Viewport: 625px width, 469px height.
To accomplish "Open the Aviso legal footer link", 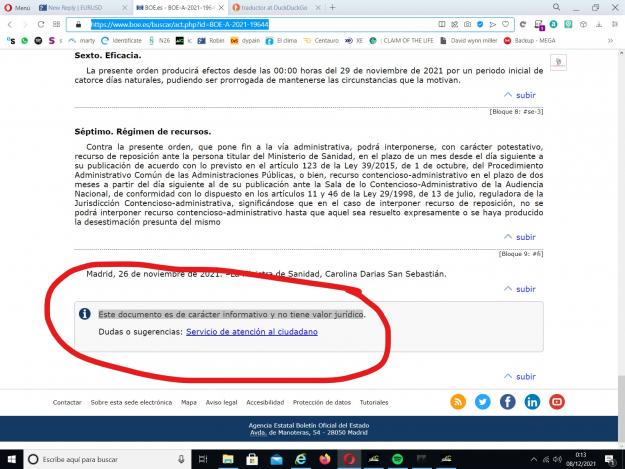I will coord(222,402).
